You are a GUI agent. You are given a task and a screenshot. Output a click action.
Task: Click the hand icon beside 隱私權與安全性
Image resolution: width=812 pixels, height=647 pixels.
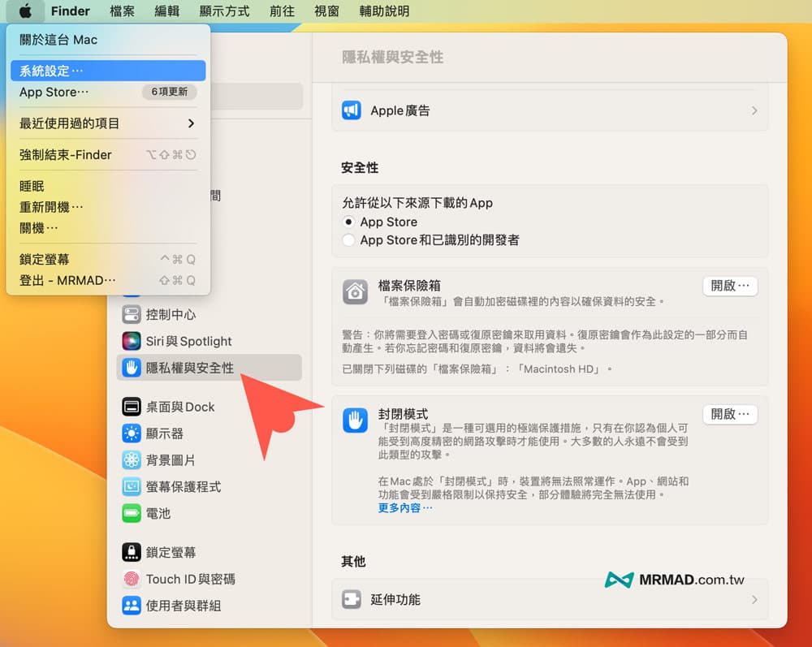click(x=131, y=368)
